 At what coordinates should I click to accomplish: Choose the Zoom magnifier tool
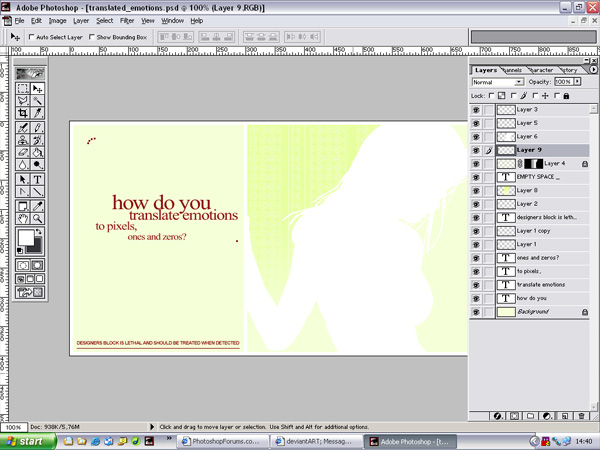[37, 218]
